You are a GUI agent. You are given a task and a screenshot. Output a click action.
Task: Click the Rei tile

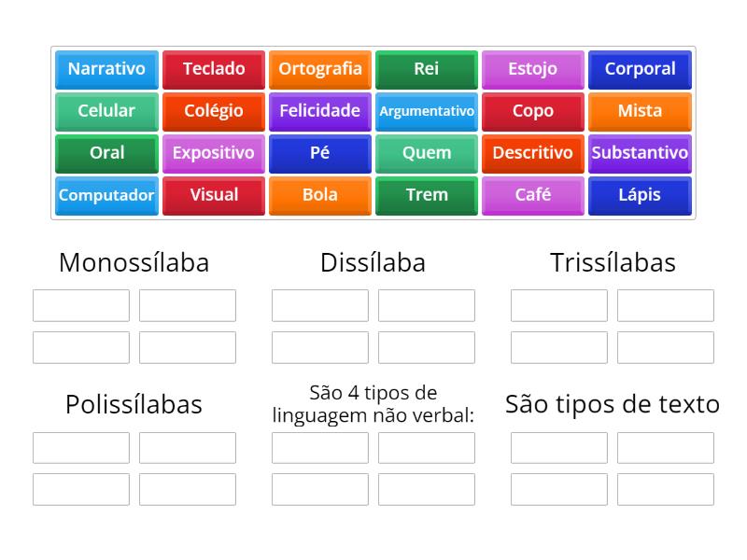click(x=426, y=69)
